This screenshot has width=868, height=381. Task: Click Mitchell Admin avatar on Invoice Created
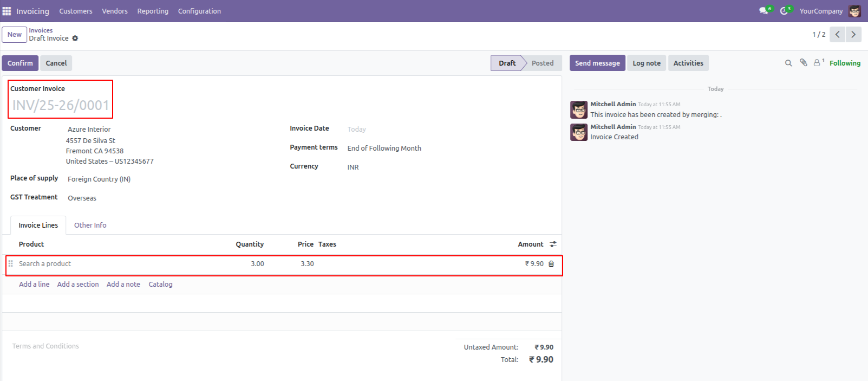coord(579,132)
